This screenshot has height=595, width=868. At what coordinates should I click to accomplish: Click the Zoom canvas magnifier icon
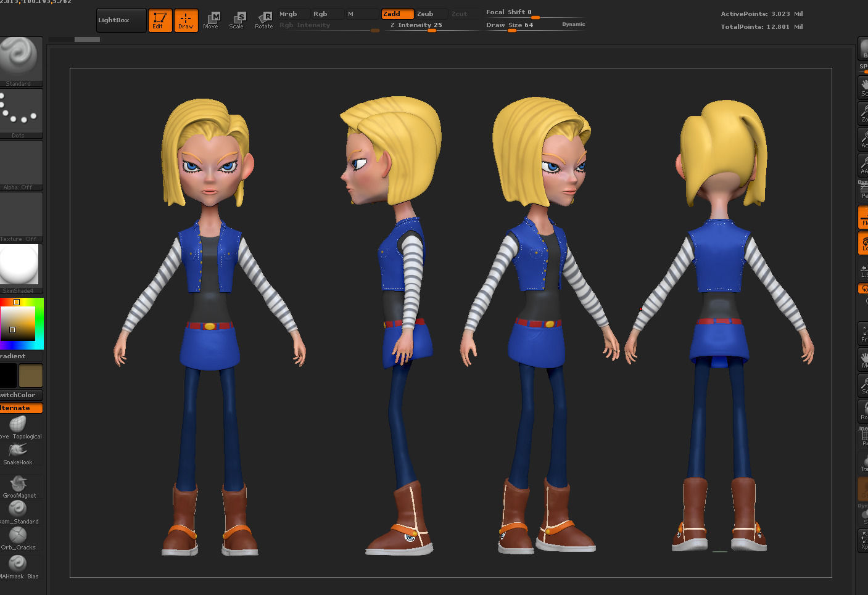tap(864, 113)
